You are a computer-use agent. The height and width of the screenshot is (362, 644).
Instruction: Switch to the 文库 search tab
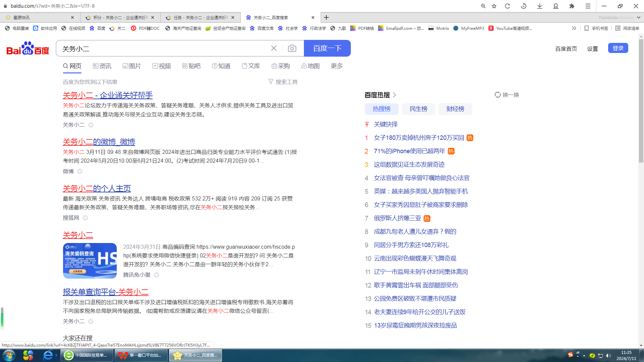click(x=251, y=66)
